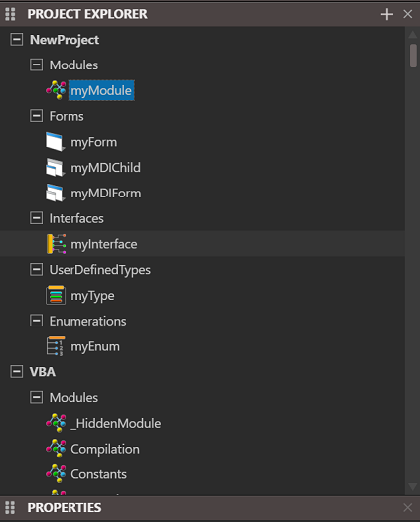The width and height of the screenshot is (420, 522).
Task: Click the plus button in Project Explorer
Action: (x=386, y=14)
